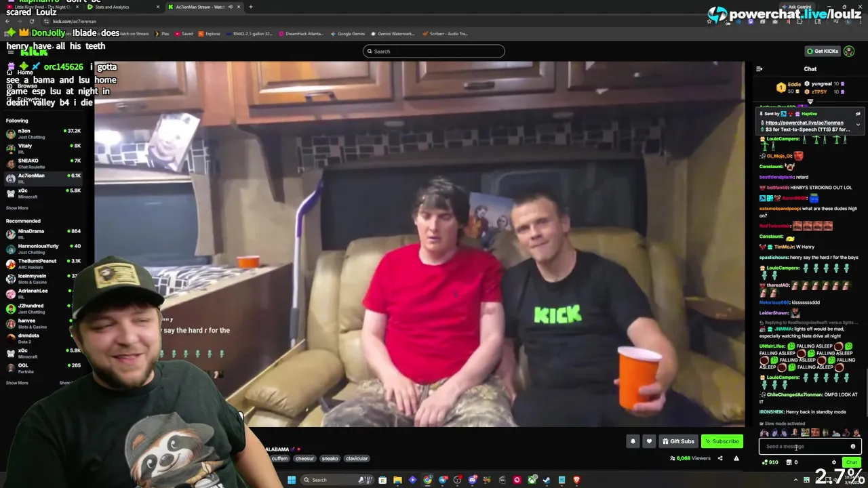Hide the pinned message with the eye-slash icon
The width and height of the screenshot is (868, 488).
[x=858, y=114]
